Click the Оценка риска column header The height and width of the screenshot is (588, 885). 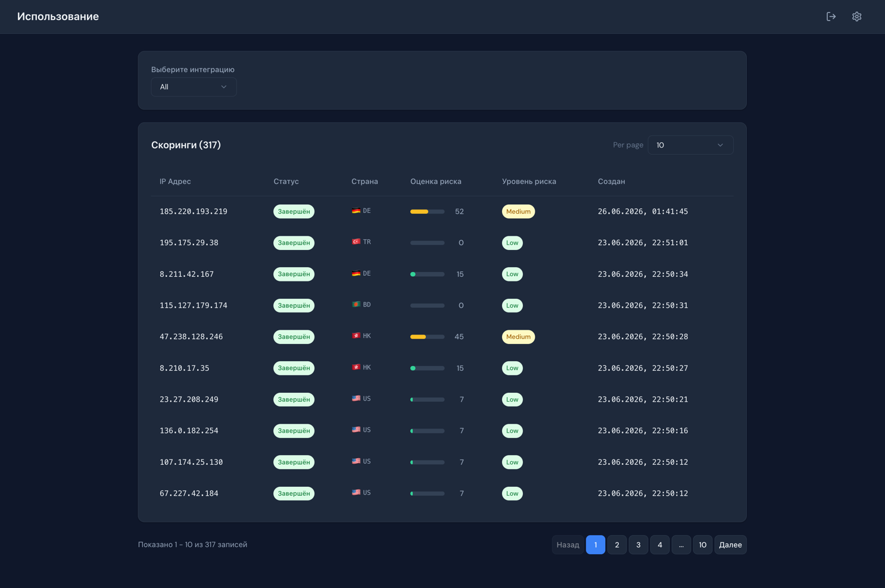436,182
